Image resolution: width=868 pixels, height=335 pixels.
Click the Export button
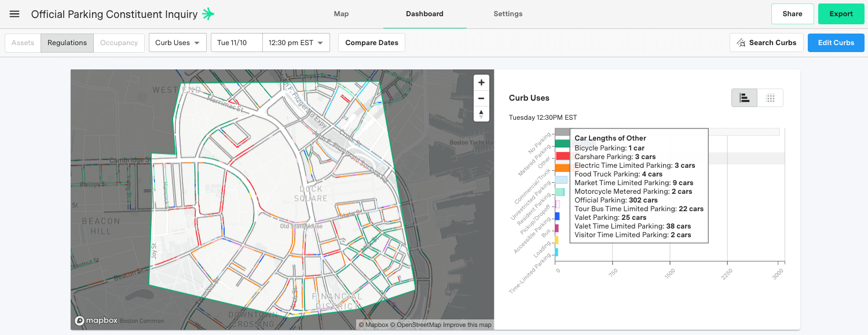coord(841,14)
